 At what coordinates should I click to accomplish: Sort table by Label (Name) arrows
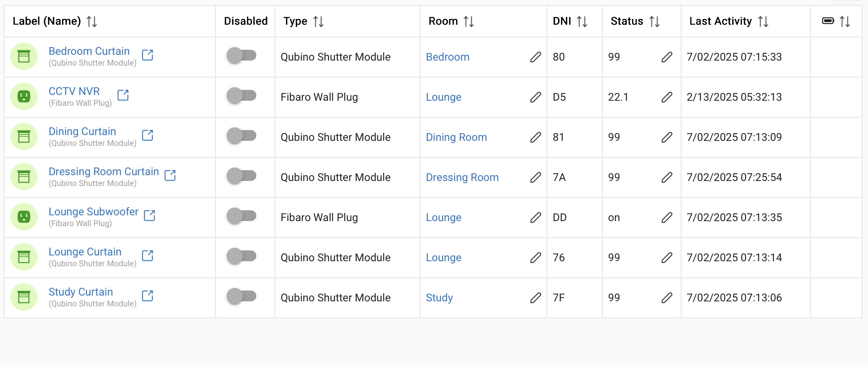[92, 21]
